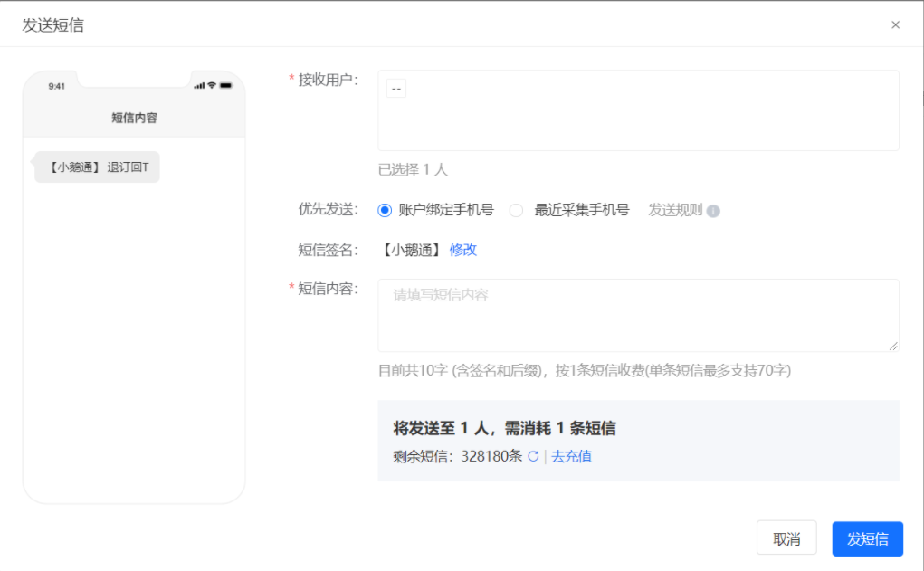Click the 剩余短信: 328180条 text
This screenshot has width=924, height=571.
tap(457, 457)
